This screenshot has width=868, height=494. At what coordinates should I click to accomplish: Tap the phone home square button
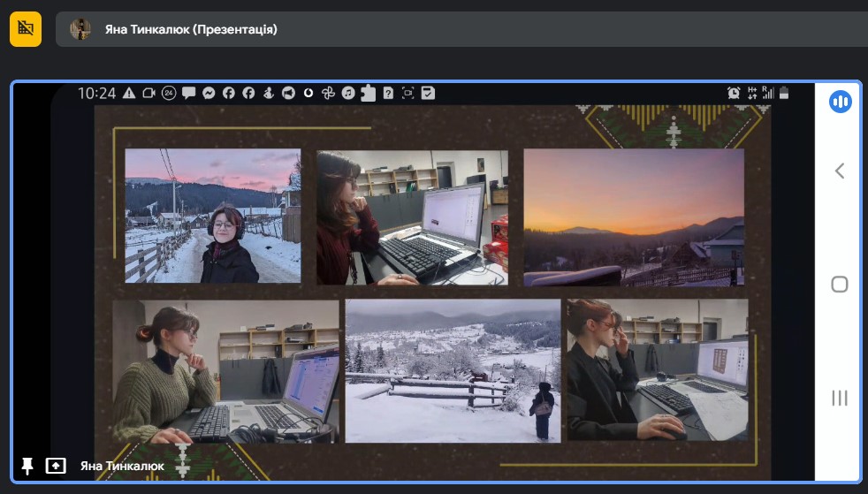[839, 285]
